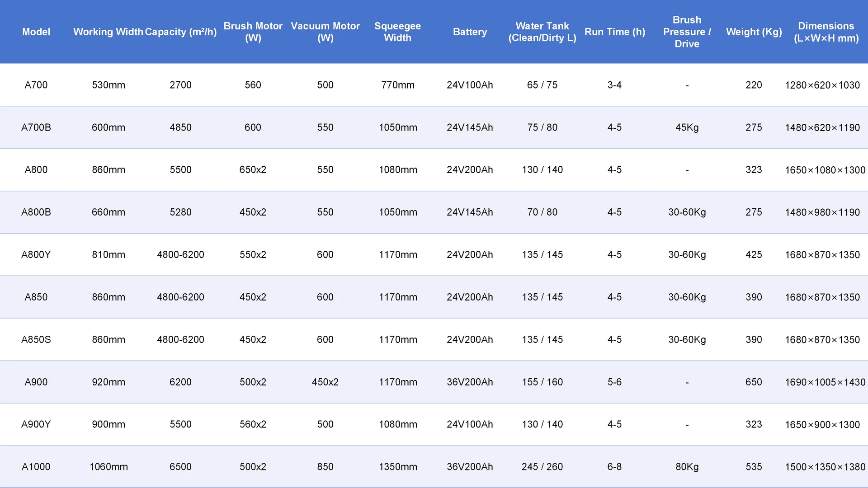Click the 1280×620×1030 dimensions cell
Screen dimensions: 868x488
[x=822, y=85]
